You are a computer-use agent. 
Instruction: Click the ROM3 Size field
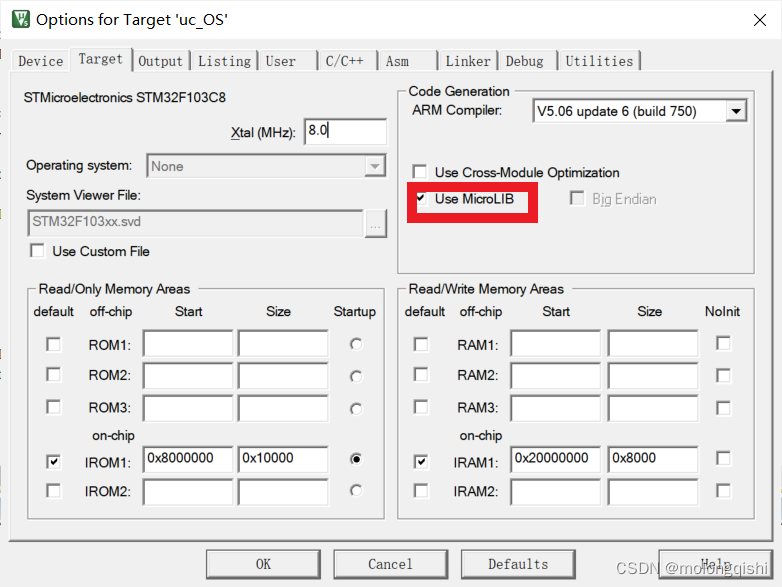[x=283, y=408]
